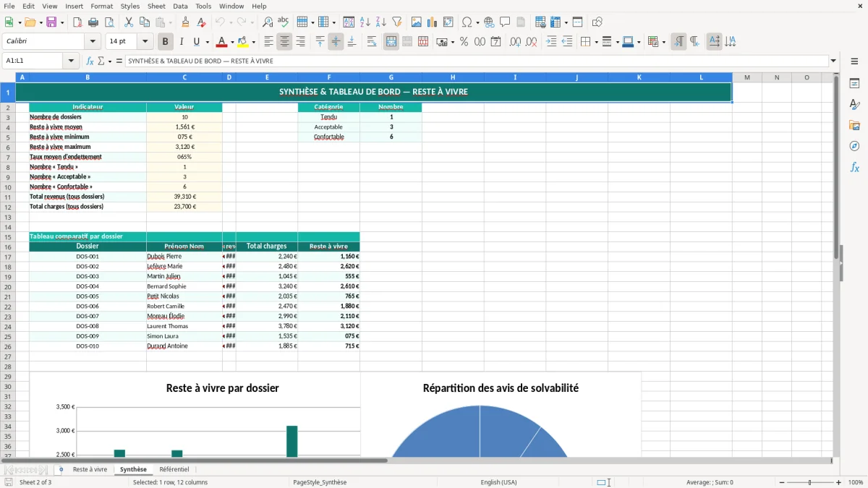Apply the yellow background color swatch
The width and height of the screenshot is (868, 488).
(243, 42)
